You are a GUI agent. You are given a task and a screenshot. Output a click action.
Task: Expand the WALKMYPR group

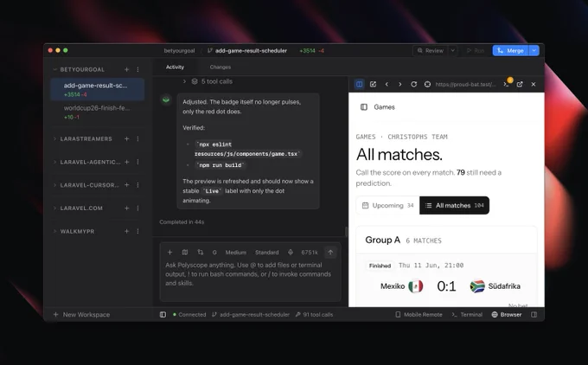click(x=55, y=232)
